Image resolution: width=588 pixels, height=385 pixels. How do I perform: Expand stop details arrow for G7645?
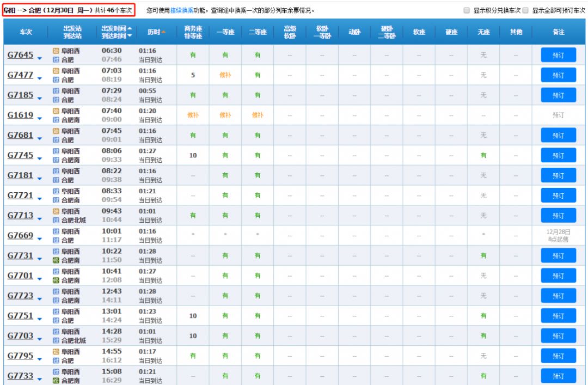tap(40, 57)
